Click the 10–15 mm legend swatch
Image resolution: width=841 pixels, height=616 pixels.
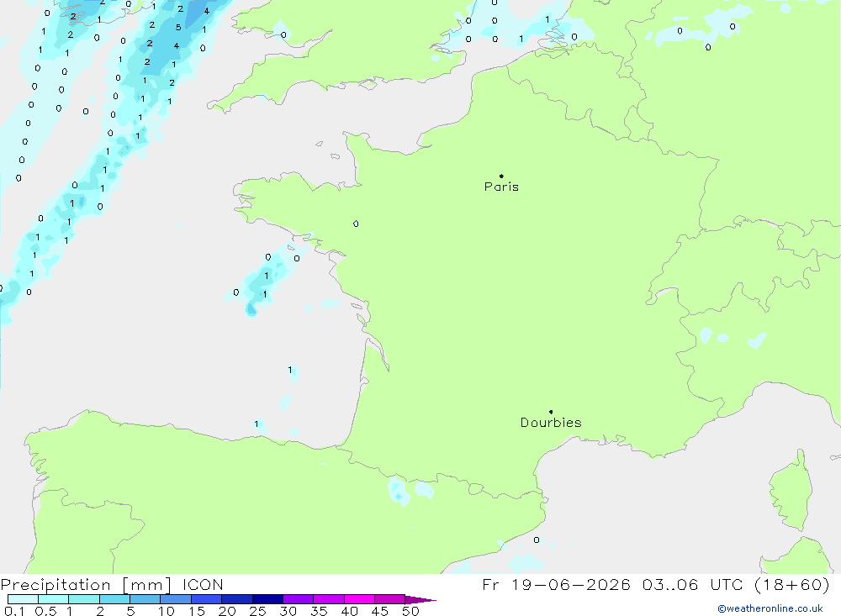point(176,599)
